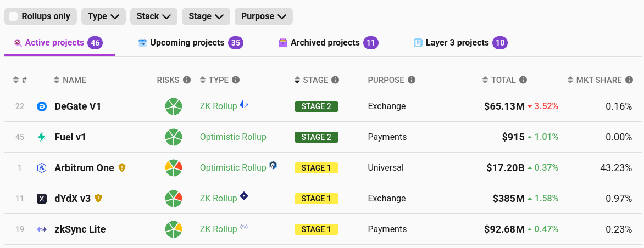Click the Fuel v1 lightning logo
The height and width of the screenshot is (248, 644).
pyautogui.click(x=42, y=137)
